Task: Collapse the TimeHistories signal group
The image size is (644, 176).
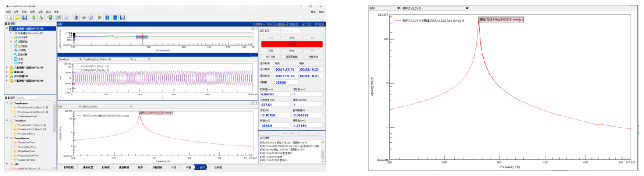Action: [7, 138]
